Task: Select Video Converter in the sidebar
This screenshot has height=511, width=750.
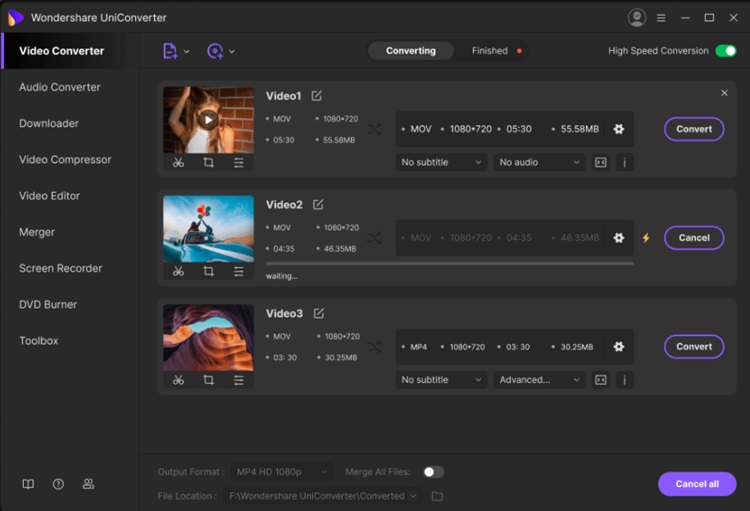Action: pyautogui.click(x=61, y=51)
